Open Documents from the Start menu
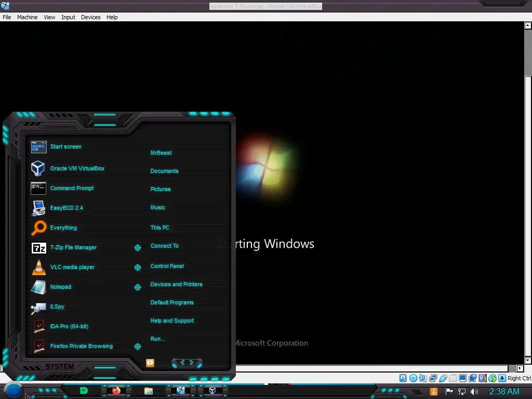The image size is (532, 399). pos(165,171)
